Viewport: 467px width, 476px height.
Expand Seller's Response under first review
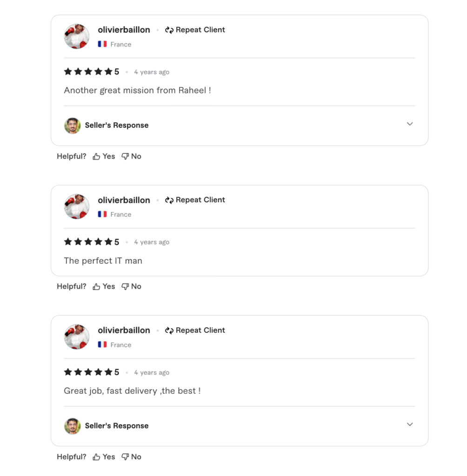pyautogui.click(x=409, y=124)
